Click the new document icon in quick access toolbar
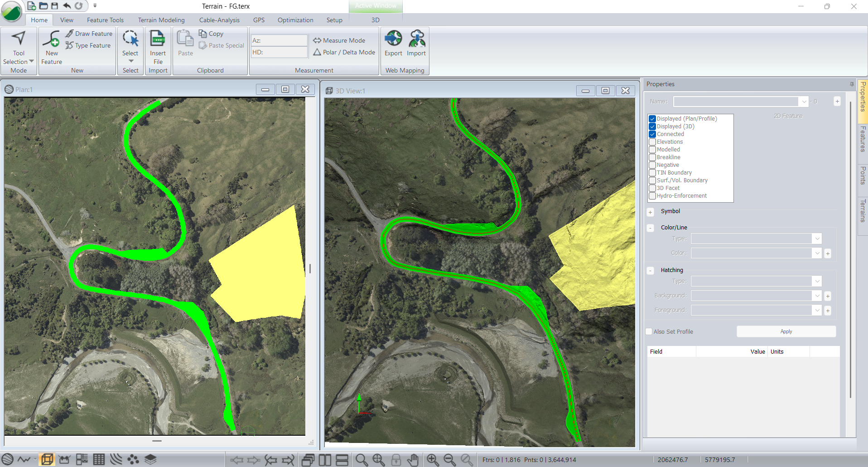Screen dimensions: 868x467 pyautogui.click(x=31, y=6)
